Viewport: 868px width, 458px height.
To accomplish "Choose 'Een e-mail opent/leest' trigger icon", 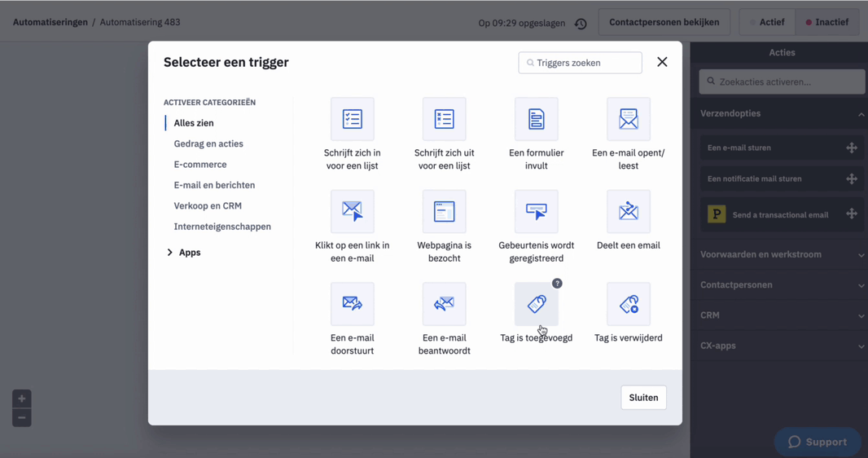I will [x=629, y=119].
